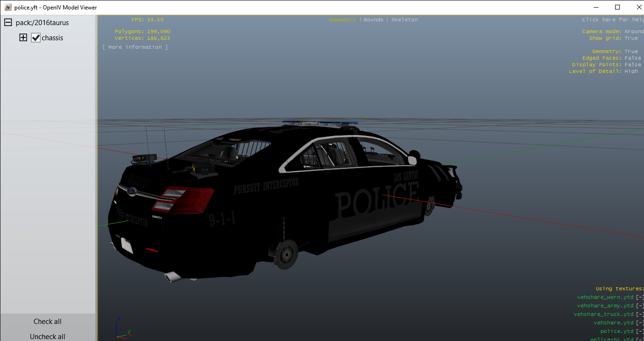Expand the chassis tree node
Screen dimensions: 644x341
click(23, 38)
